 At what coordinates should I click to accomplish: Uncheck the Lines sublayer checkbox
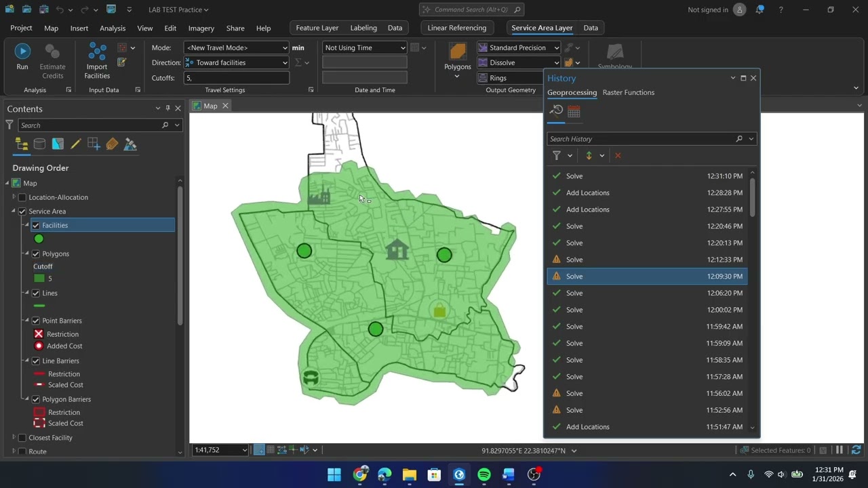click(x=36, y=293)
